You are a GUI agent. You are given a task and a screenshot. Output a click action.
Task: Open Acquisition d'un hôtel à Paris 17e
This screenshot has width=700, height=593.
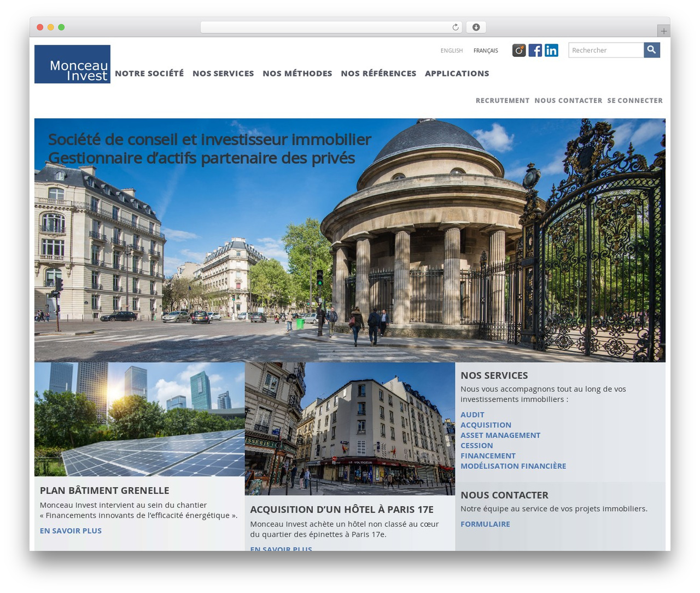tap(342, 509)
